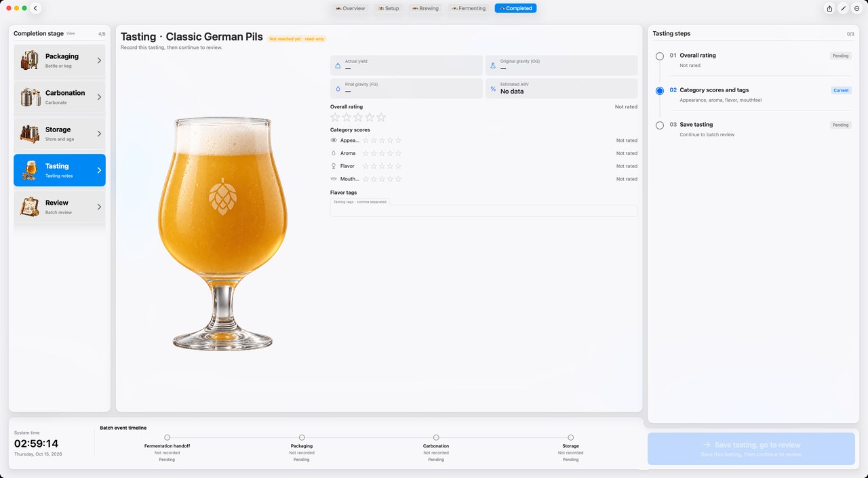868x478 pixels.
Task: Click the Packaging bottles and tank icon
Action: 29,60
